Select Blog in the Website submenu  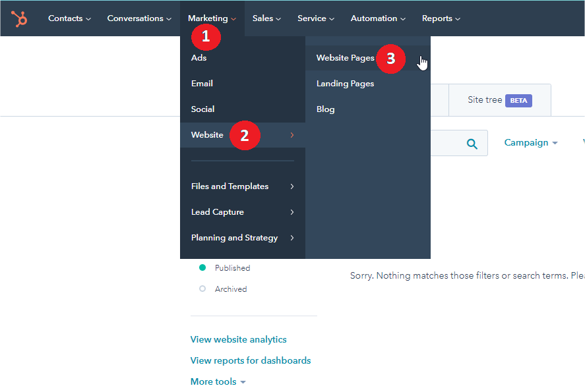325,109
